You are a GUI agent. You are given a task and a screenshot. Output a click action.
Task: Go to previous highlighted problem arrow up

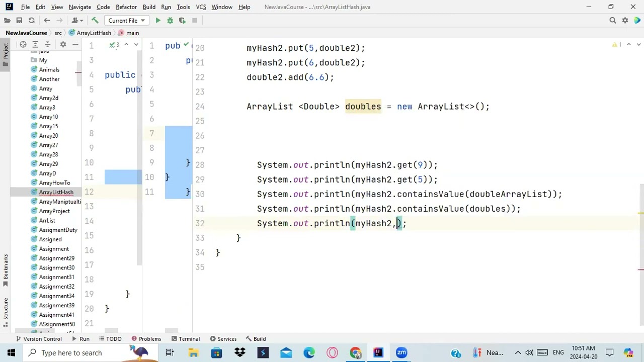628,45
